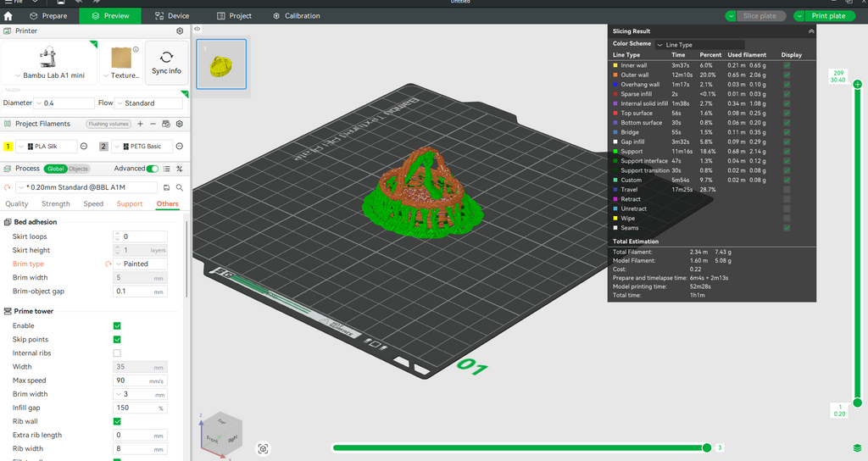This screenshot has width=868, height=461.
Task: Open the Support settings tab
Action: click(x=130, y=204)
